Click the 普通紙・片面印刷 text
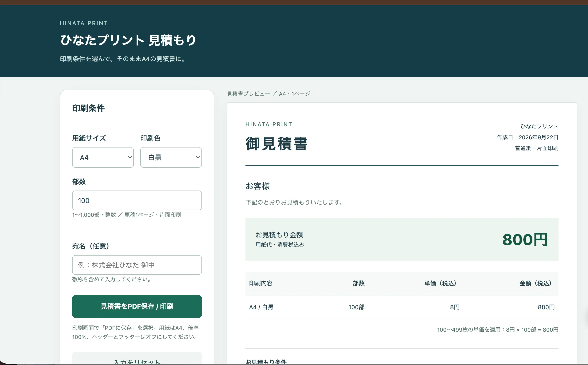The image size is (588, 365). pyautogui.click(x=537, y=148)
